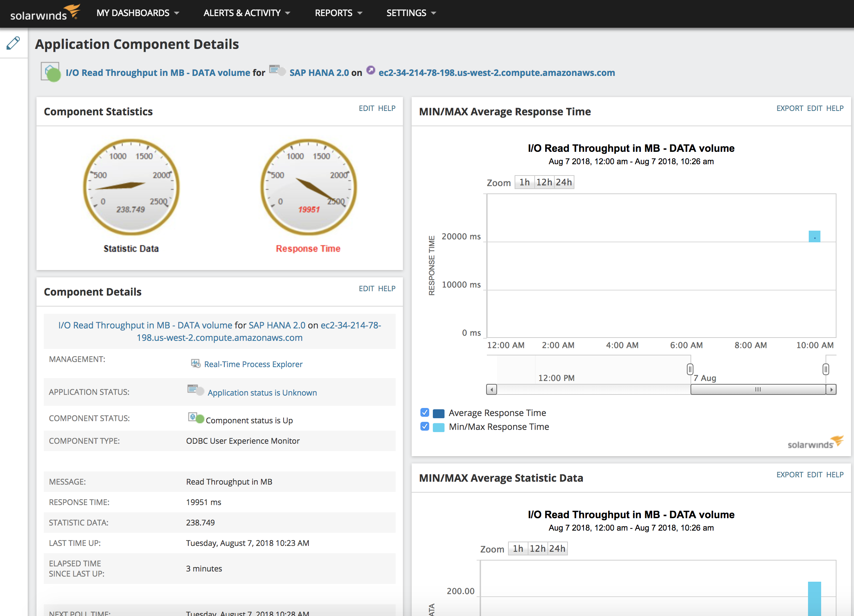The image size is (854, 616).
Task: Uncheck the Average Response Time checkbox
Action: [x=424, y=413]
